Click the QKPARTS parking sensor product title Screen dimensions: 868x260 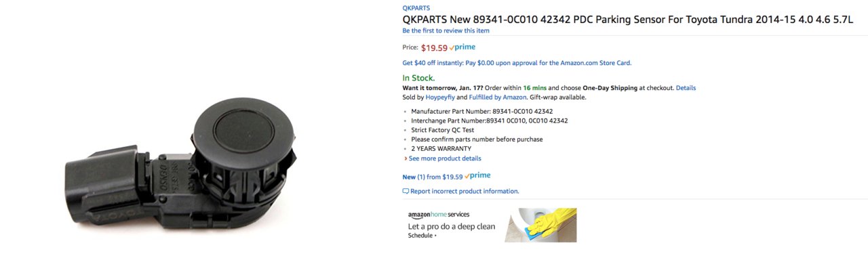coord(627,20)
